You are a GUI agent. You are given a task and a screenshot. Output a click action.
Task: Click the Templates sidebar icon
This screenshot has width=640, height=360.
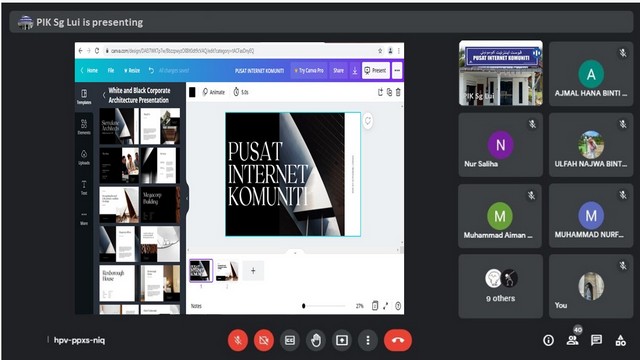[84, 97]
